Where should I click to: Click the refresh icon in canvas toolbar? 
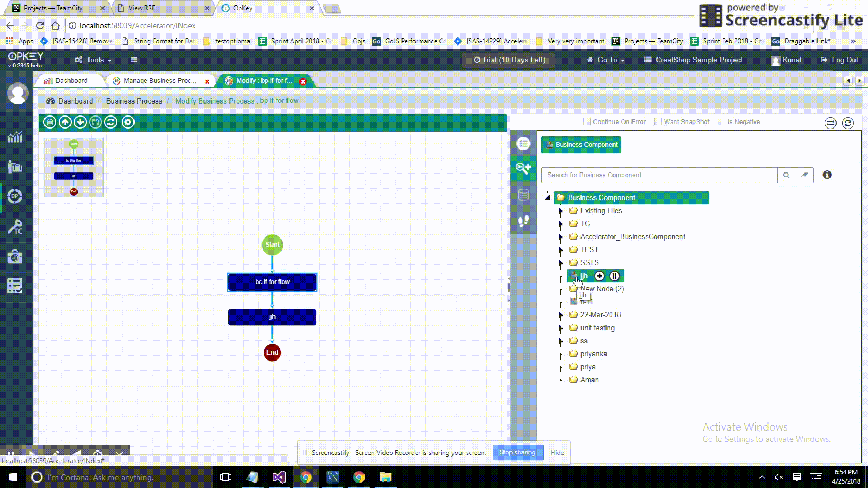(111, 122)
